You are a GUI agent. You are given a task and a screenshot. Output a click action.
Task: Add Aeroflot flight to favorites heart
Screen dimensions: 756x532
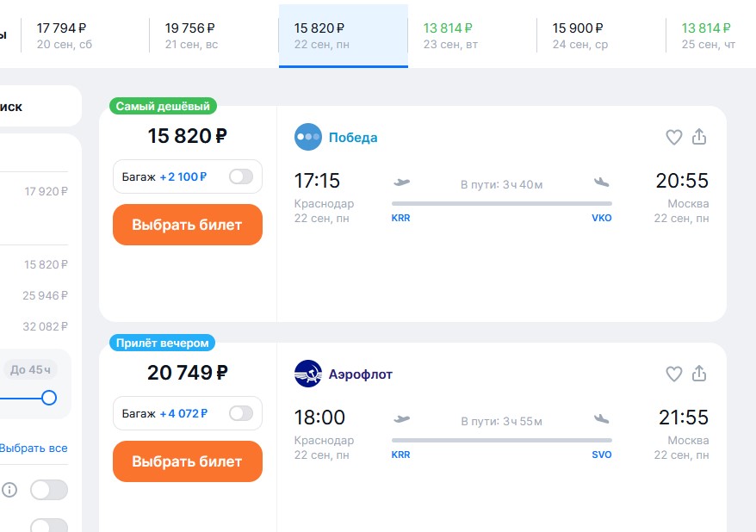[673, 374]
